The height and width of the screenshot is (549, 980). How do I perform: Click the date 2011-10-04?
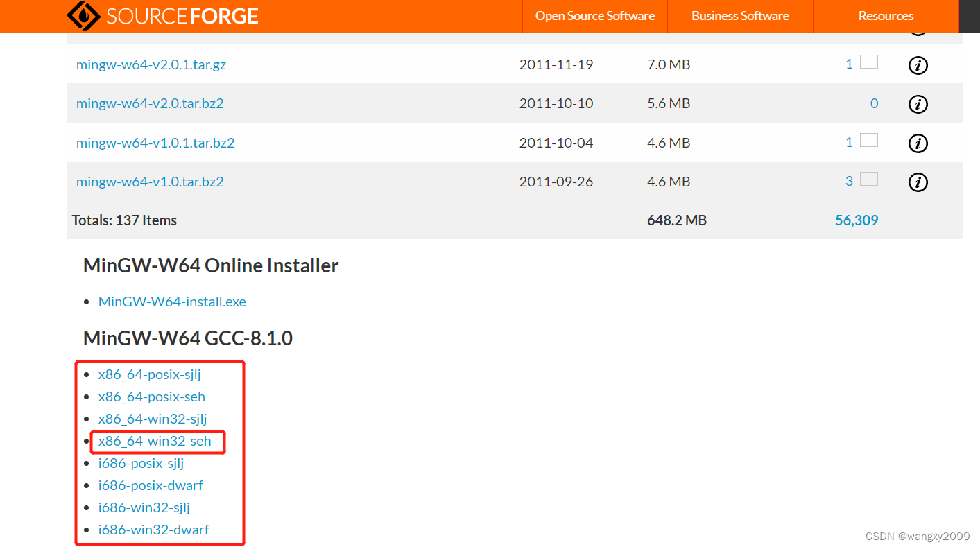[x=556, y=143]
